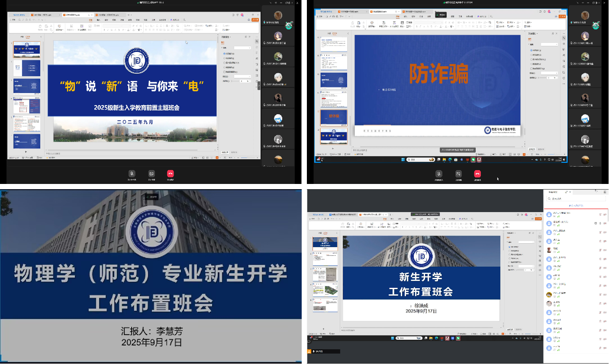This screenshot has width=609, height=364.
Task: Select the second fill radio option beside 防诈骗 slide
Action: 532,55
